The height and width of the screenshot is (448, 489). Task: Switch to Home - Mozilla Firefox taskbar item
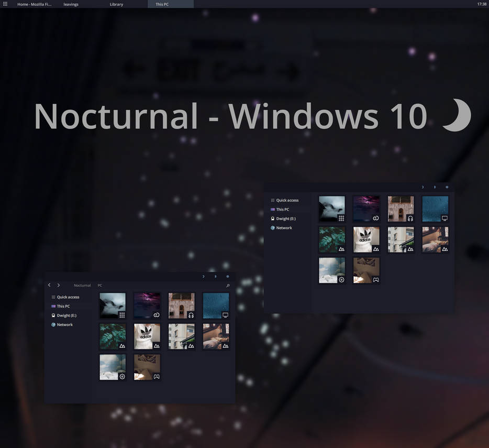pos(34,4)
